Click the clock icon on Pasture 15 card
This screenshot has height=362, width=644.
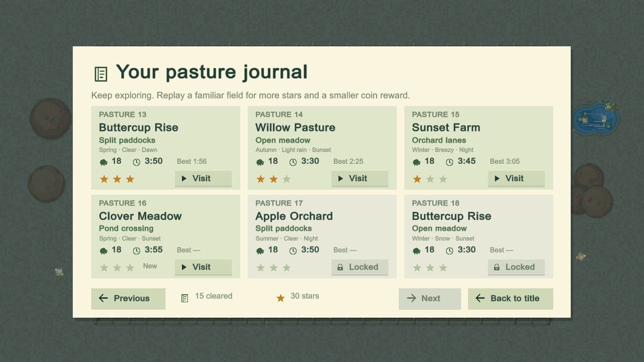[x=450, y=162]
